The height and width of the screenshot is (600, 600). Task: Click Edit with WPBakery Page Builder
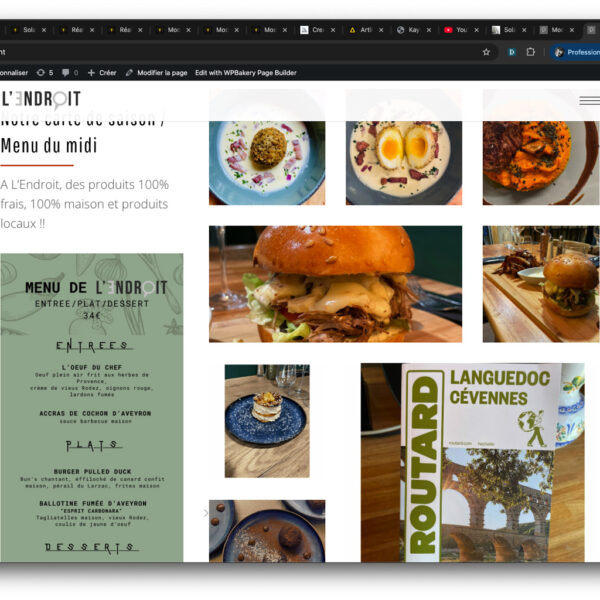click(x=246, y=73)
